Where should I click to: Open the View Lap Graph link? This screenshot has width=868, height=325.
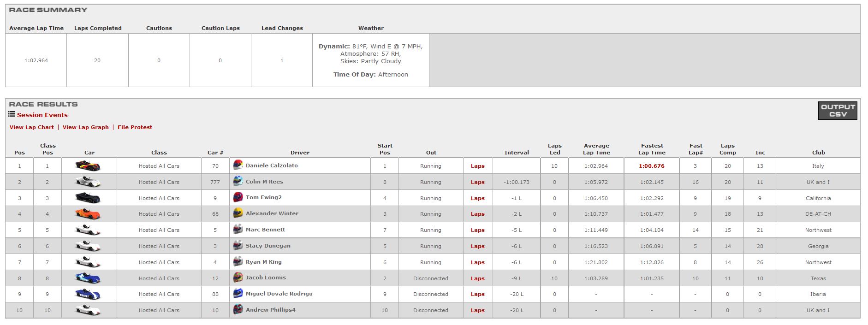click(86, 127)
